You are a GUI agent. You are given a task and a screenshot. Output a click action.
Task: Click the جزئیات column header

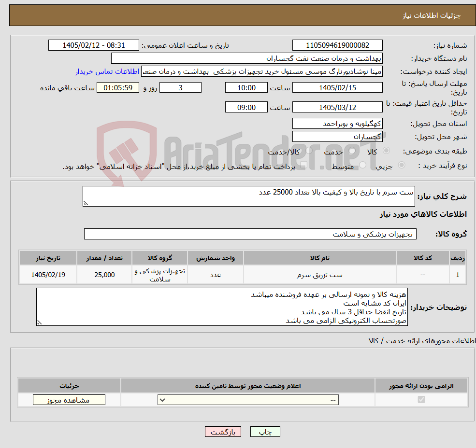(x=69, y=386)
